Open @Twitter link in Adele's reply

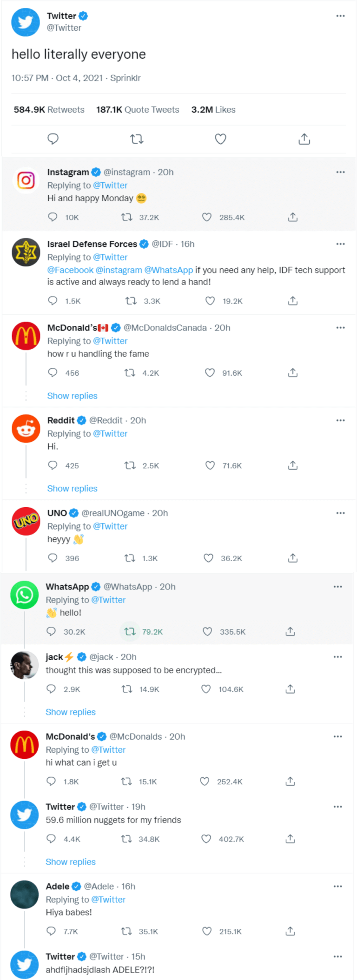tap(108, 900)
